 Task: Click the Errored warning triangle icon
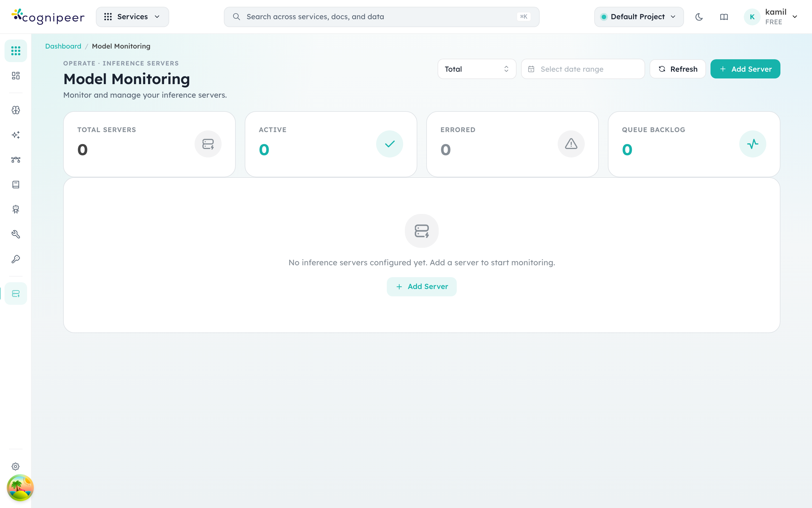pos(571,144)
